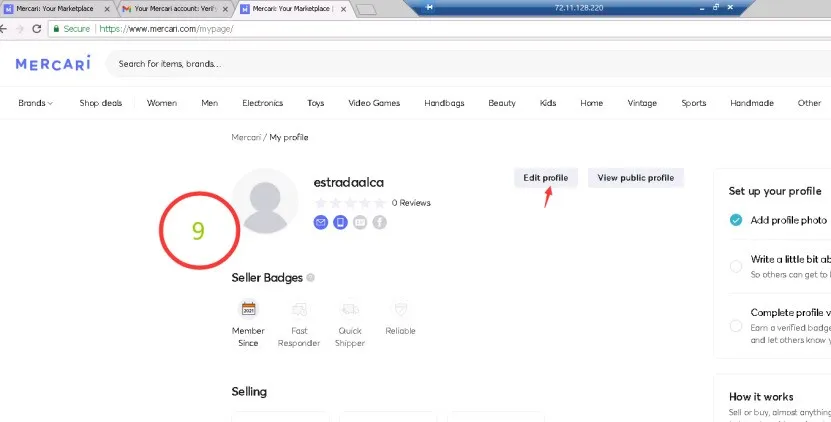Click the Set up your profile heading
Viewport: 831px width, 422px height.
click(x=775, y=191)
